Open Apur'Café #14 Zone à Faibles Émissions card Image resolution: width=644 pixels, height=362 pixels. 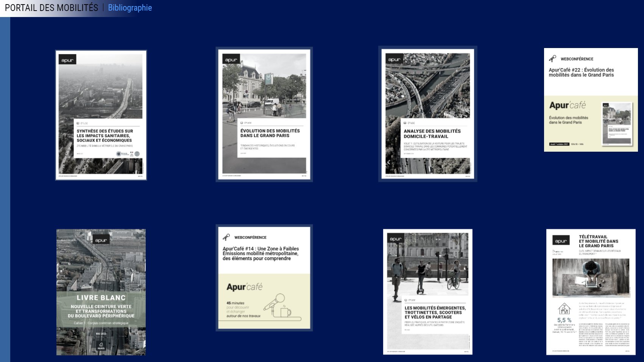pos(264,278)
